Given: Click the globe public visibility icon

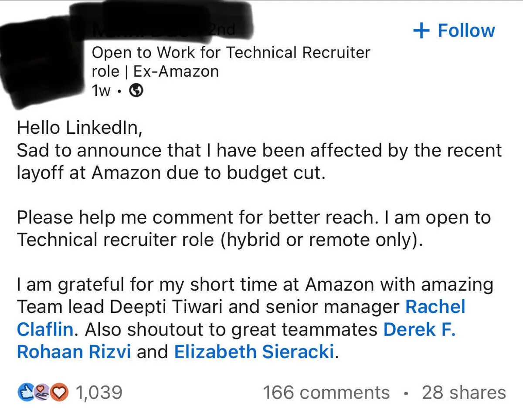Looking at the screenshot, I should (x=137, y=91).
